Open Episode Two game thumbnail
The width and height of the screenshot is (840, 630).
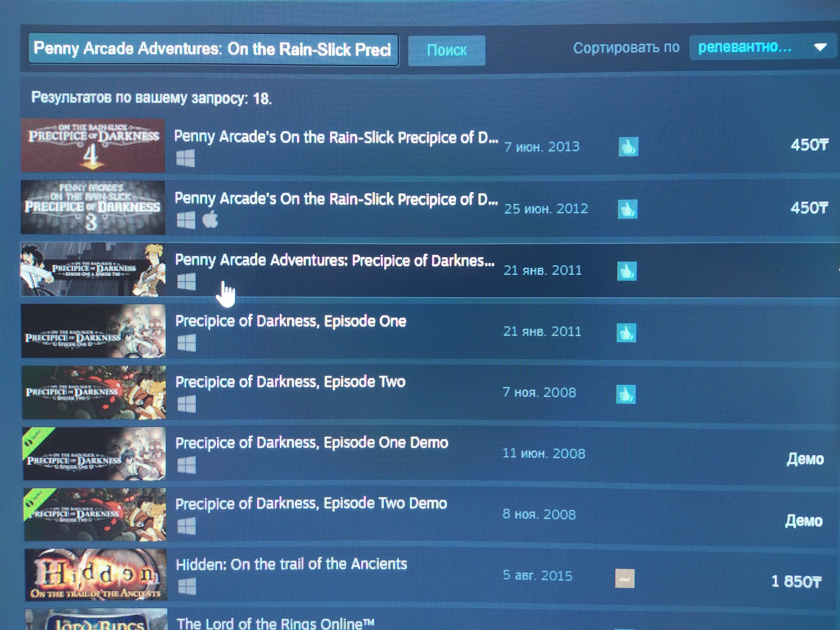pyautogui.click(x=94, y=392)
